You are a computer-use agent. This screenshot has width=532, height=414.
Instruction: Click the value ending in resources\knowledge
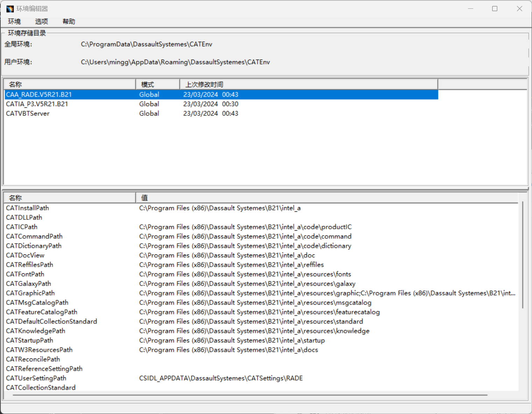coord(254,331)
